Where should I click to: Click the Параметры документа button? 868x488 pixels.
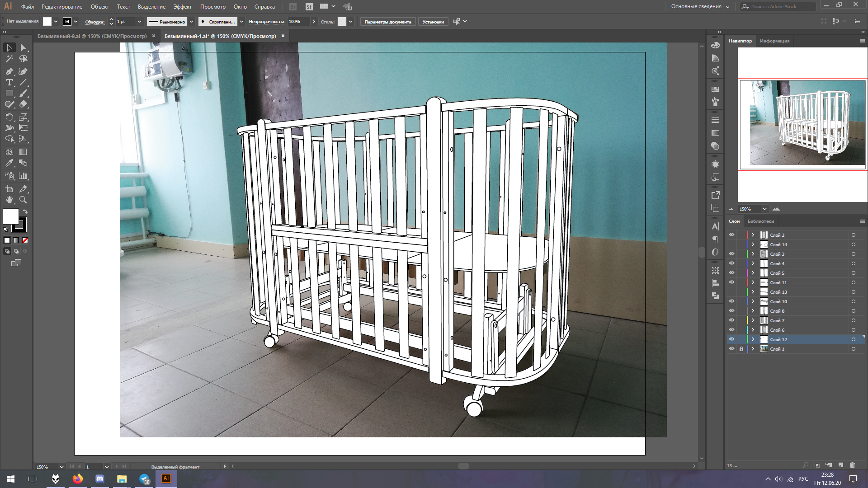pyautogui.click(x=387, y=22)
